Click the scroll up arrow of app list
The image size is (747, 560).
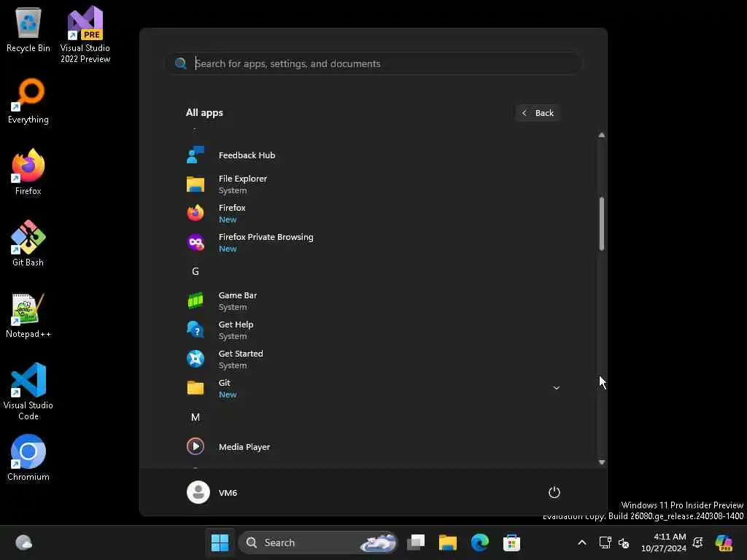[x=602, y=135]
